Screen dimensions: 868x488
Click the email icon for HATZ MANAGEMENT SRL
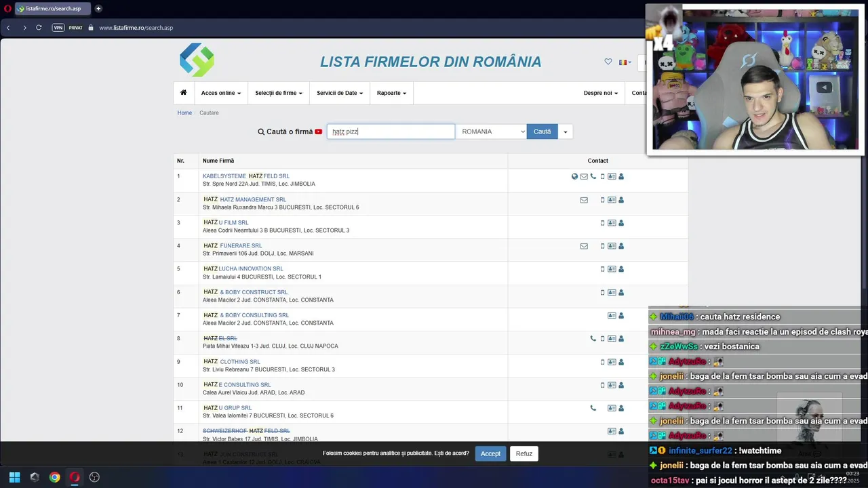pyautogui.click(x=584, y=200)
